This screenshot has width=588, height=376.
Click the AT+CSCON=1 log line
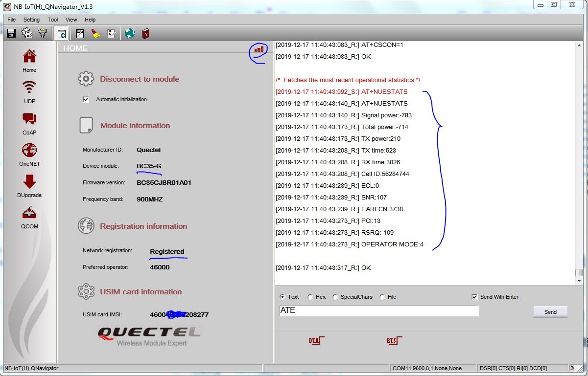pos(339,45)
